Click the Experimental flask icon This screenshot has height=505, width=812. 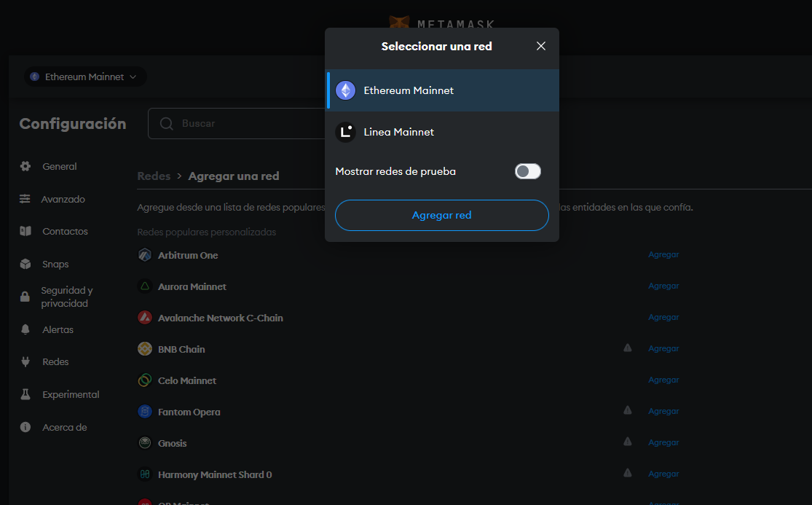tap(25, 394)
